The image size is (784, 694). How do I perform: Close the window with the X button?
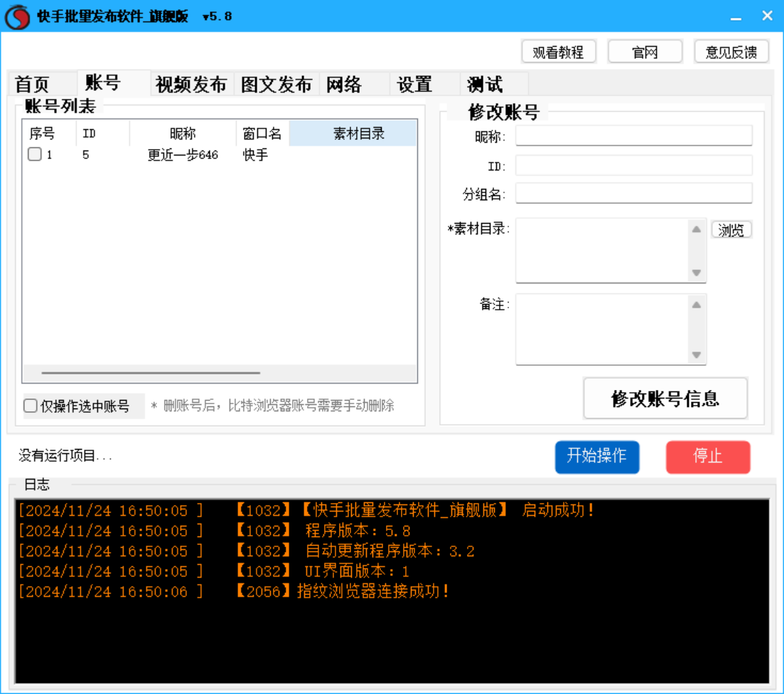(x=767, y=16)
